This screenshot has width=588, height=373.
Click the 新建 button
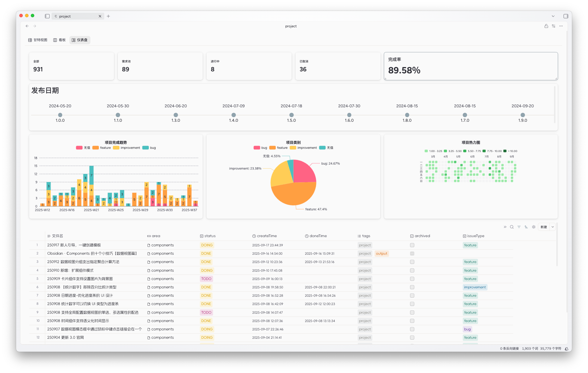coord(544,227)
